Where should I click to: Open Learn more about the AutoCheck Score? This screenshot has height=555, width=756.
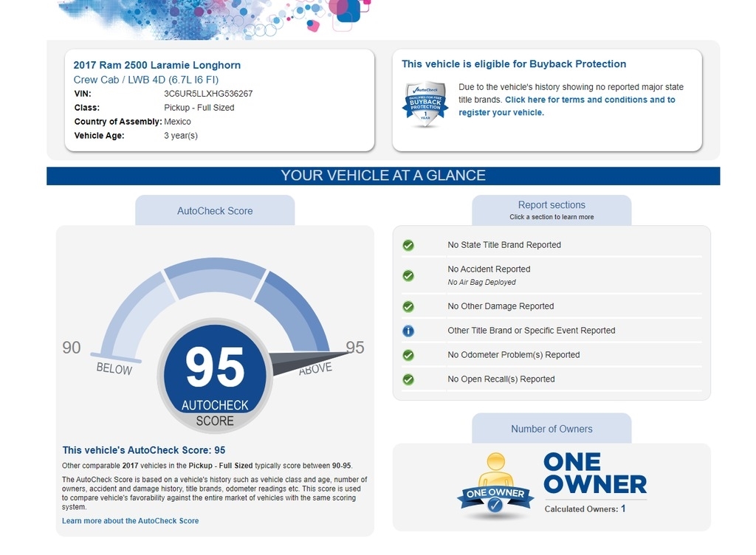point(130,521)
